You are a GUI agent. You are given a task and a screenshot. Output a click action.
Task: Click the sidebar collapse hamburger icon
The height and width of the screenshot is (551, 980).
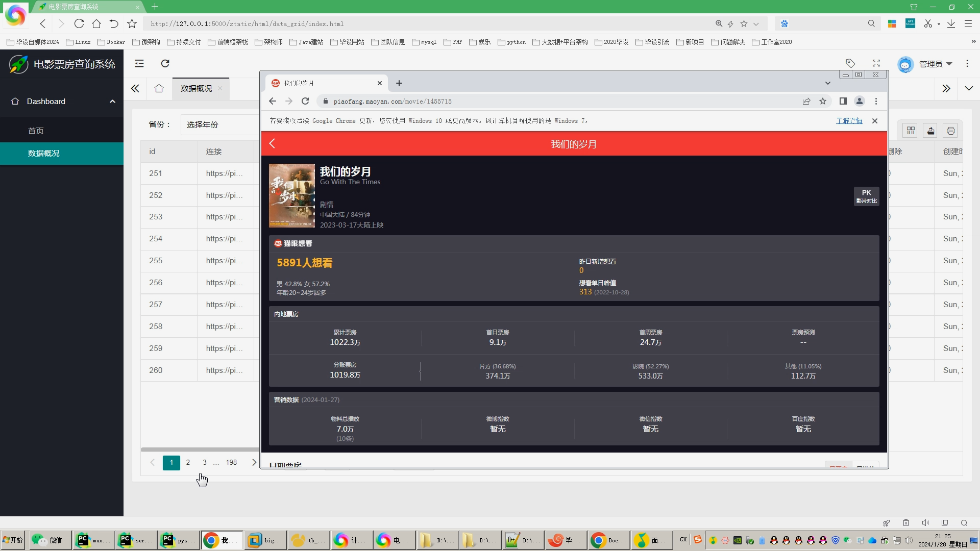coord(139,63)
